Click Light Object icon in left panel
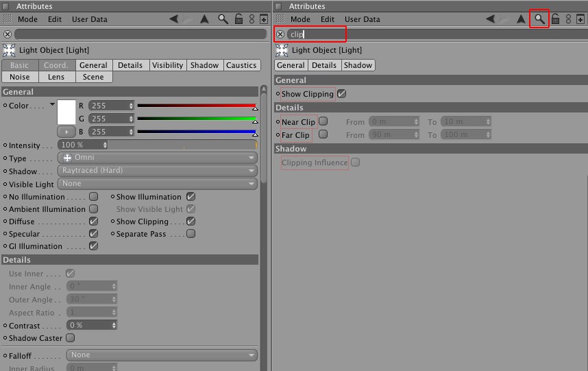Image resolution: width=588 pixels, height=371 pixels. (9, 50)
